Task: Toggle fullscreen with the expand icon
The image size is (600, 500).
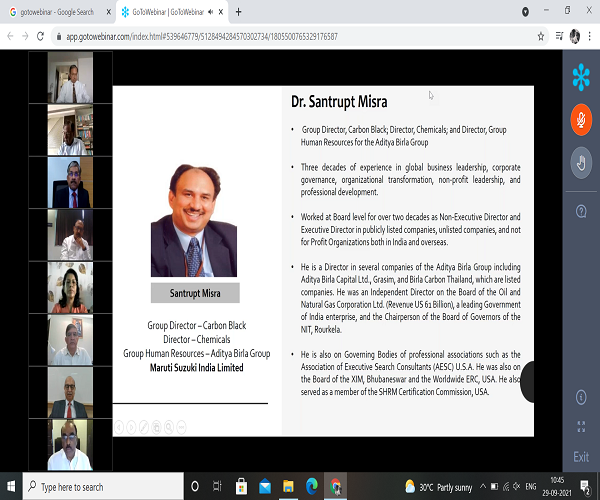Action: point(581,427)
